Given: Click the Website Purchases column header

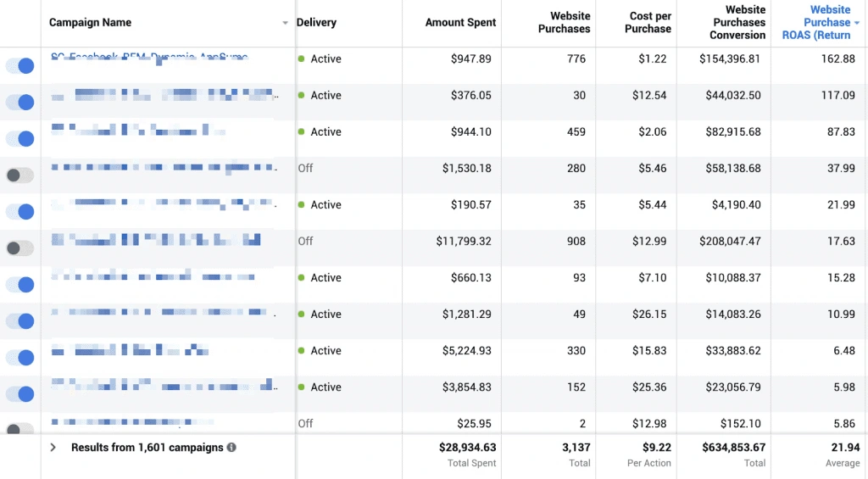Looking at the screenshot, I should pyautogui.click(x=564, y=23).
